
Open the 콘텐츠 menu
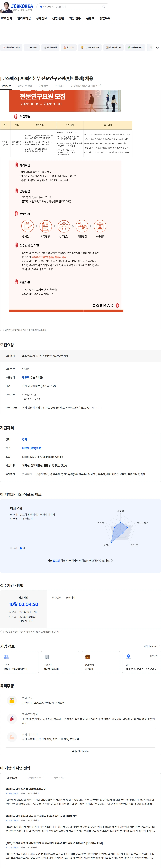(90, 19)
